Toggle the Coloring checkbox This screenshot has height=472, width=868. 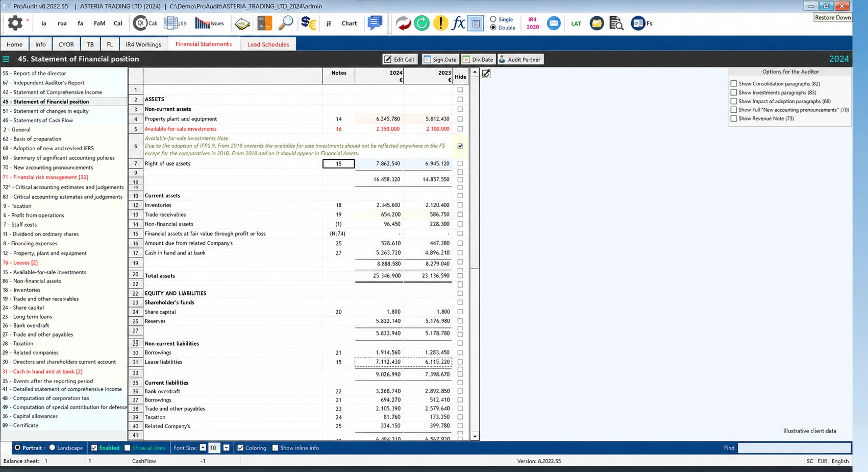240,448
